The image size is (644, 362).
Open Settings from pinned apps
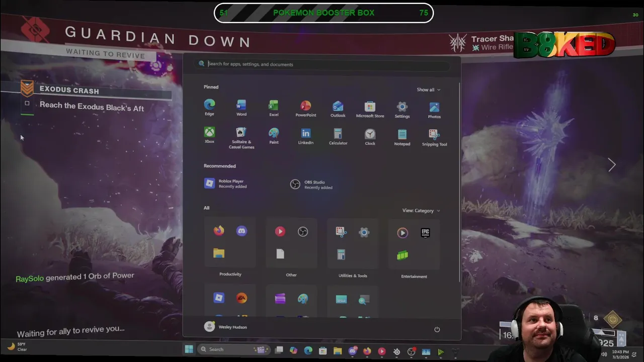pyautogui.click(x=402, y=109)
